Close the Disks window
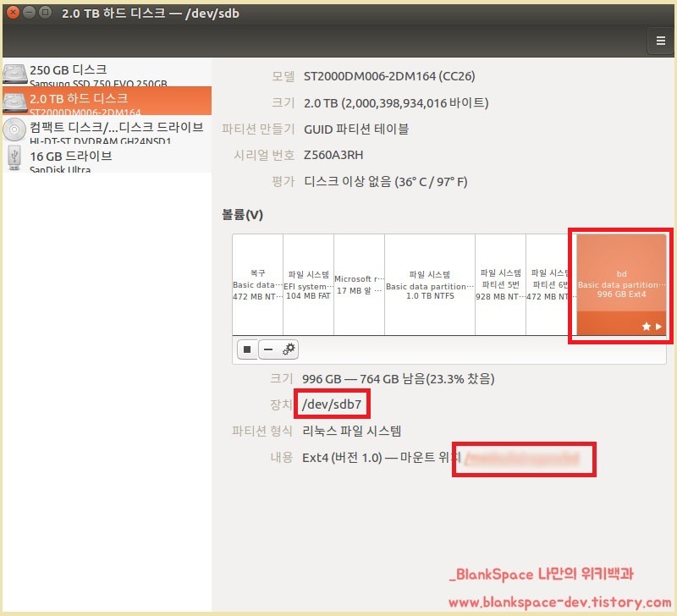Image resolution: width=677 pixels, height=616 pixels. (13, 13)
